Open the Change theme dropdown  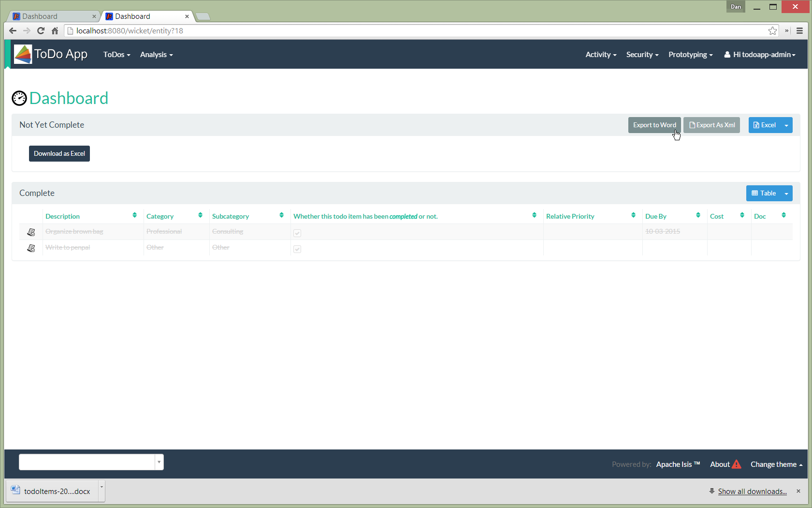coord(776,464)
